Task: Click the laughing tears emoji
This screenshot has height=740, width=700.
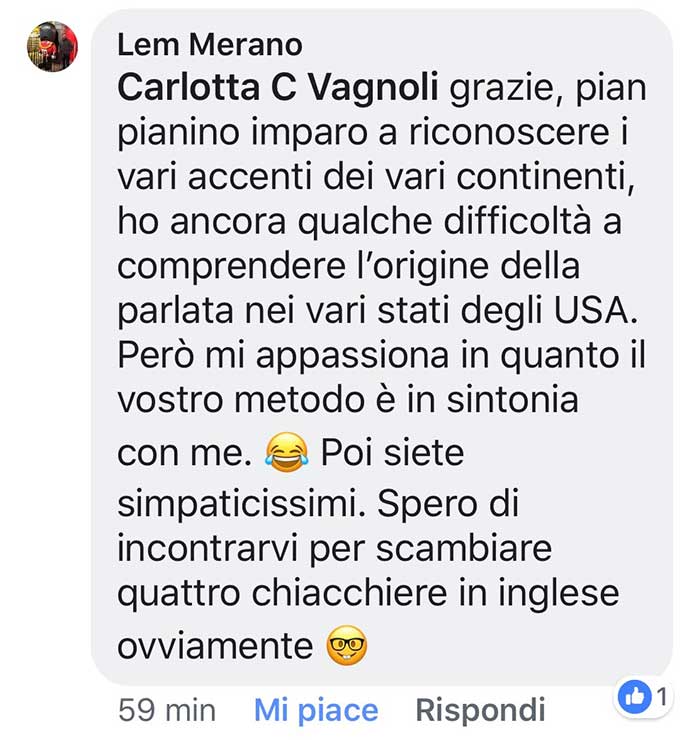Action: click(287, 452)
